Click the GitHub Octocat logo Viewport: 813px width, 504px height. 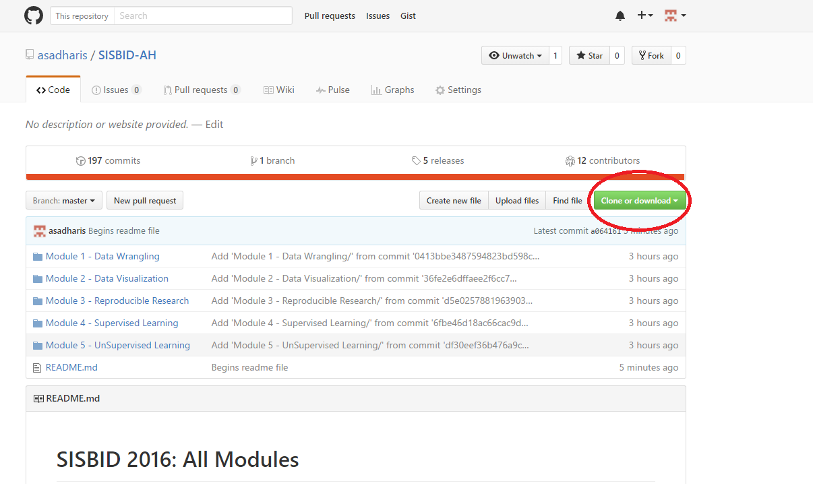[34, 15]
